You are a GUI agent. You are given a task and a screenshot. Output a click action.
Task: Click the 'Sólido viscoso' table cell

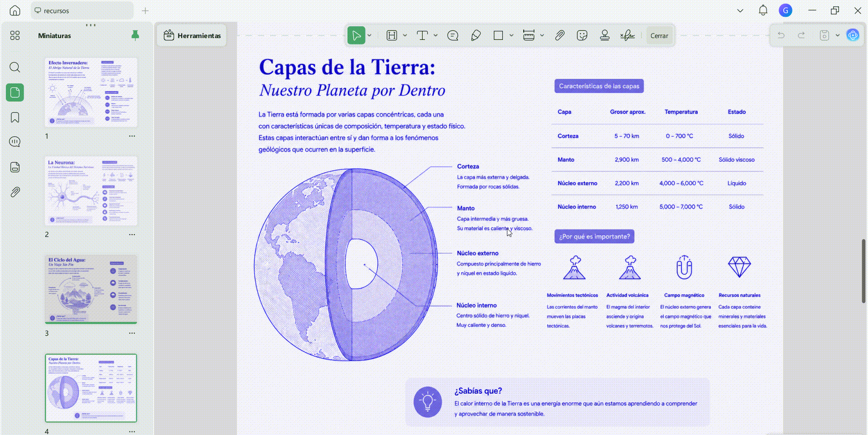[737, 159]
